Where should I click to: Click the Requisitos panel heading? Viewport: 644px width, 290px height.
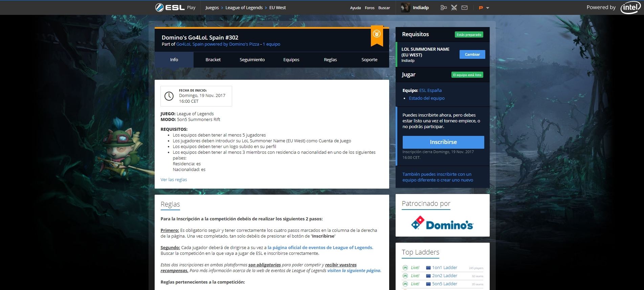415,34
